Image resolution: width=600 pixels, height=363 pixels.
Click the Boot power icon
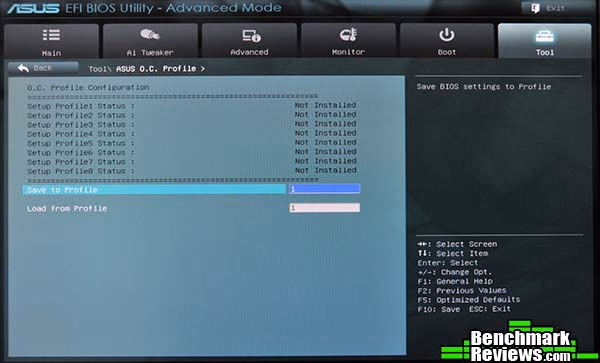[446, 35]
